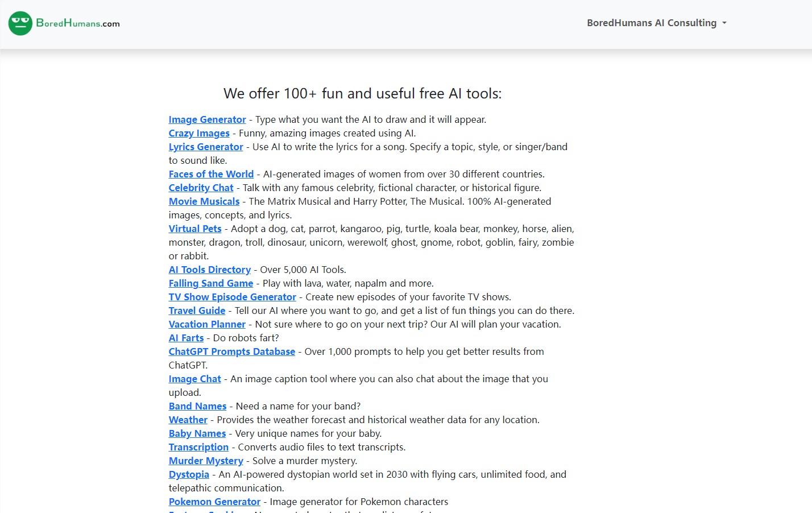Select the Movie Musicals link
This screenshot has width=812, height=513.
coord(204,201)
